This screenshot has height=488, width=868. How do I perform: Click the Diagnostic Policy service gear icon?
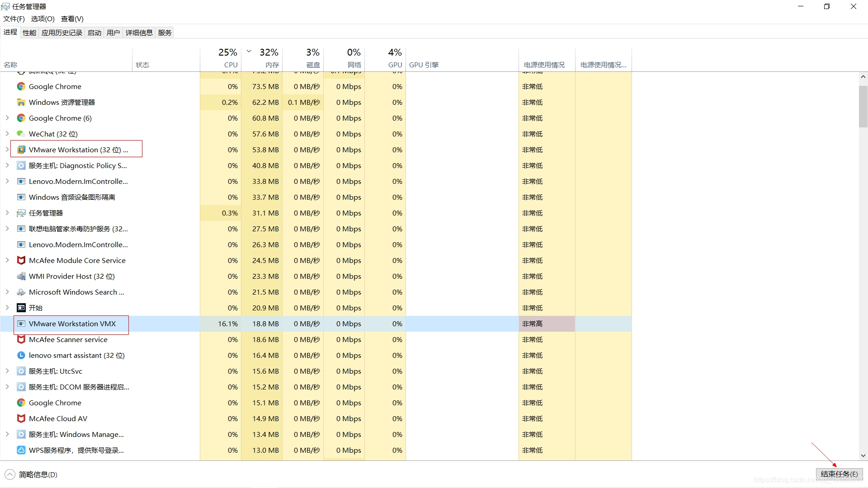click(21, 165)
